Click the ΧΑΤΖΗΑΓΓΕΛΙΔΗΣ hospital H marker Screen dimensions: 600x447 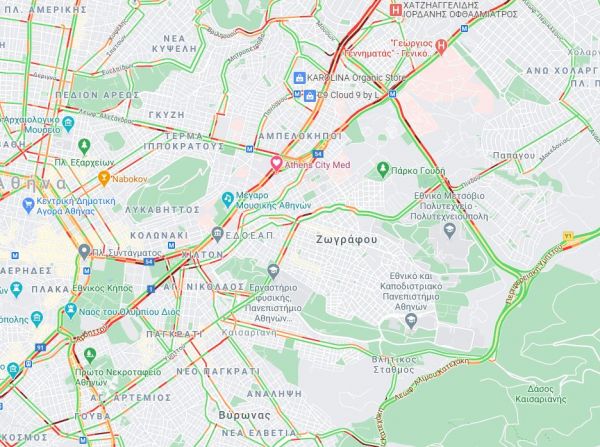click(395, 10)
